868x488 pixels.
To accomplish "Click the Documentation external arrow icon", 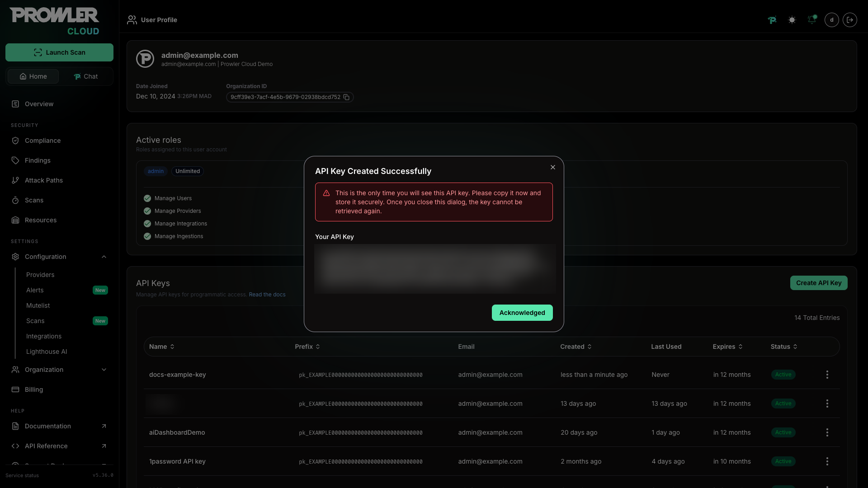I will point(104,426).
